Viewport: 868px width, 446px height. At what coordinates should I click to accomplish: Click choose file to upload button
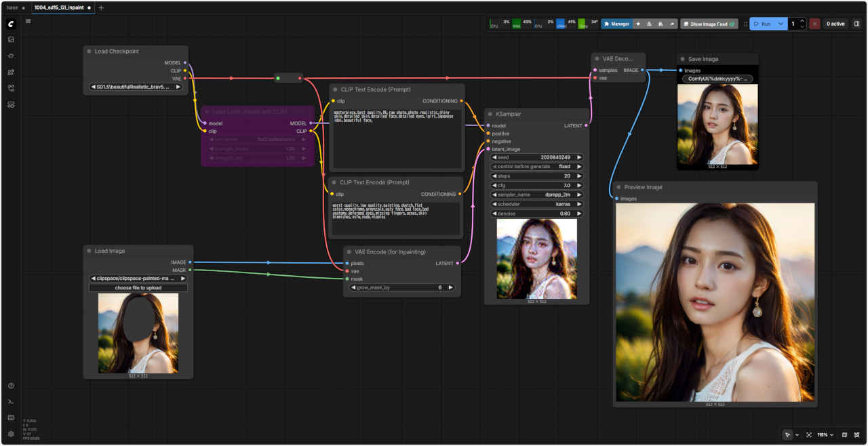point(138,287)
